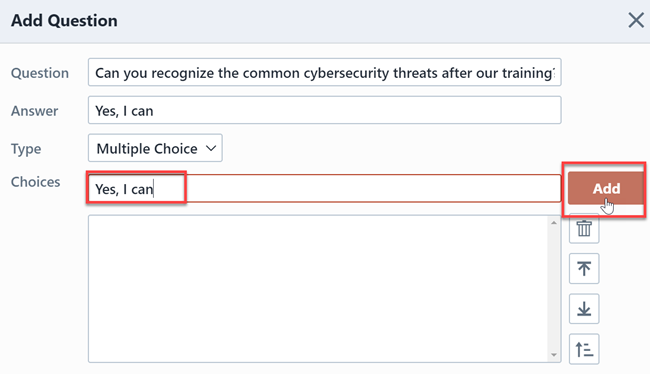This screenshot has height=374, width=650.
Task: Click the Type label
Action: coord(26,149)
